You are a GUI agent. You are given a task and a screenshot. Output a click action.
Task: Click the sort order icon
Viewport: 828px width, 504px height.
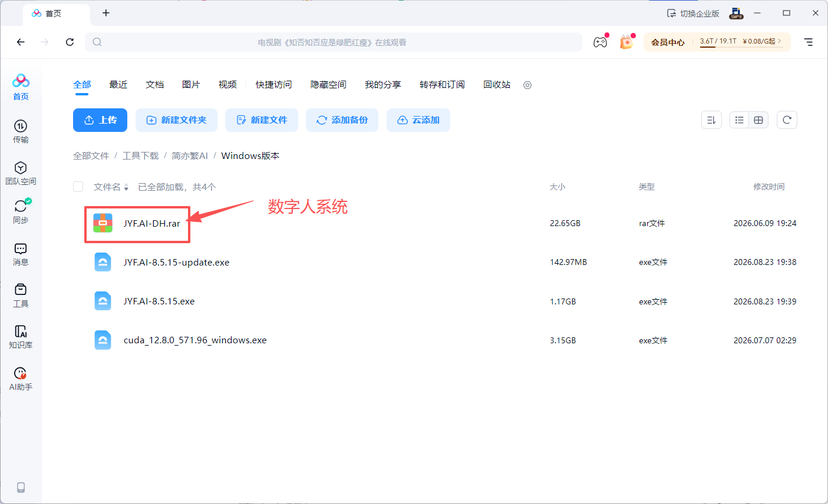click(711, 120)
